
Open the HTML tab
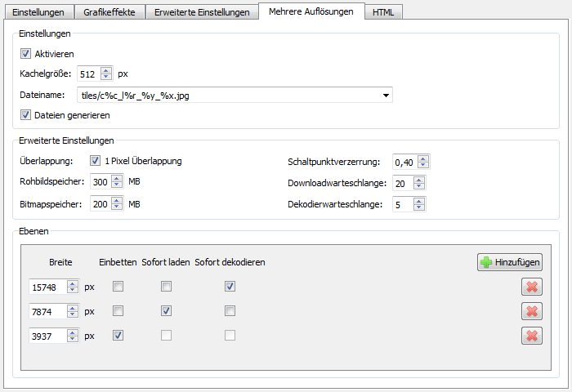pos(382,12)
